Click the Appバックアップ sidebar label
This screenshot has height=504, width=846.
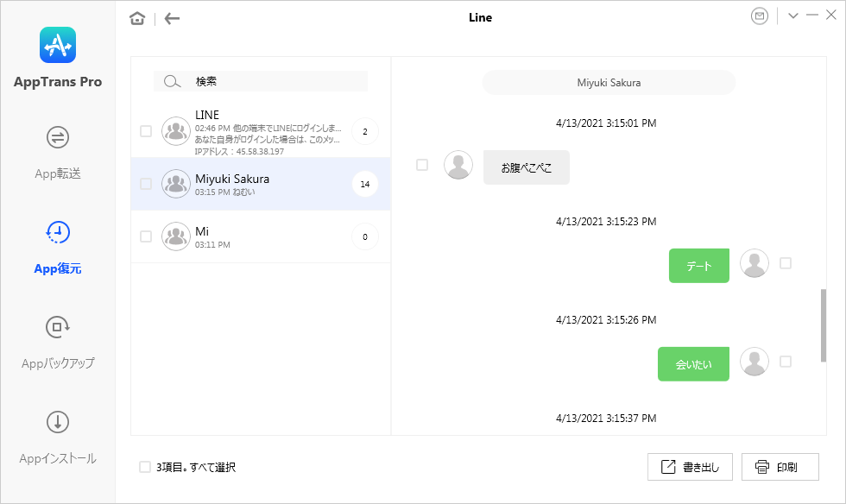[x=58, y=363]
